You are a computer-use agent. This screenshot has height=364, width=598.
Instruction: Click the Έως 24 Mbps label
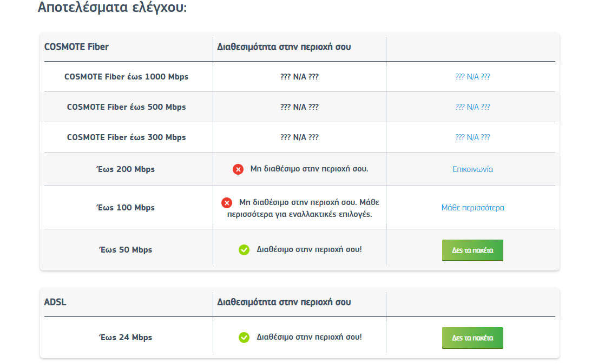(x=126, y=337)
